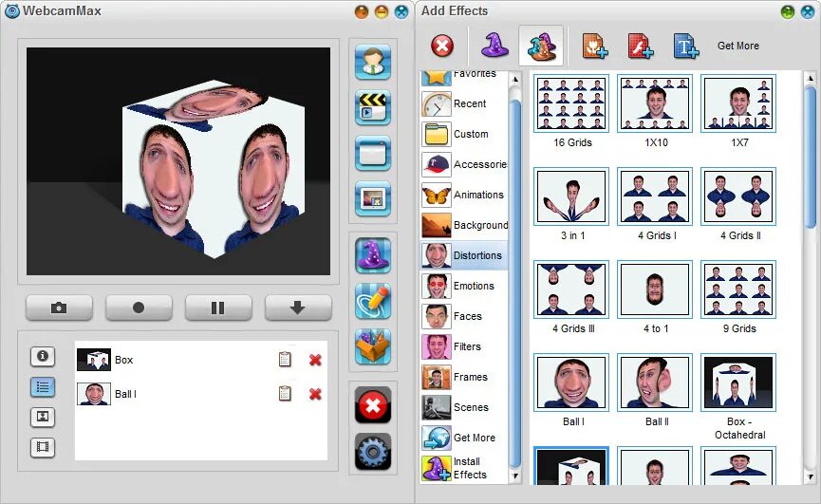The image size is (821, 504).
Task: Apply the 4 Grids I effect thumbnail
Action: tap(655, 196)
